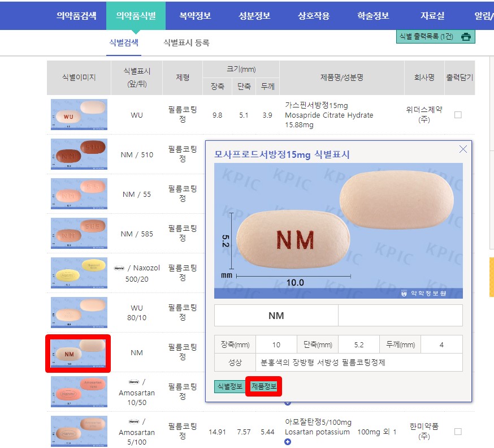
Task: Click the 제품명/성분명 column header
Action: click(x=342, y=77)
